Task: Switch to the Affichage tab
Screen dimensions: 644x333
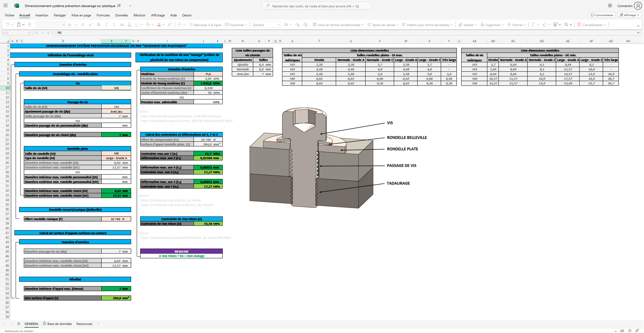Action: (158, 15)
